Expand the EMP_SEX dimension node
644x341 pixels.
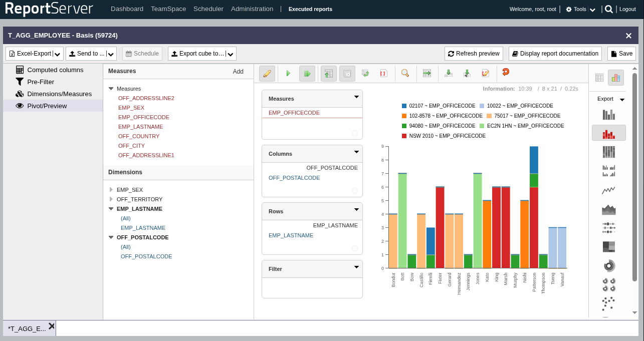pos(111,190)
